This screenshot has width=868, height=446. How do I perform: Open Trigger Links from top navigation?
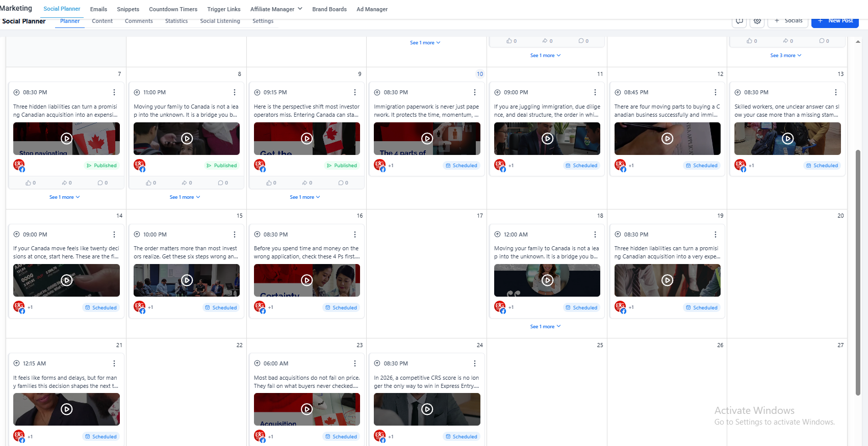click(224, 9)
